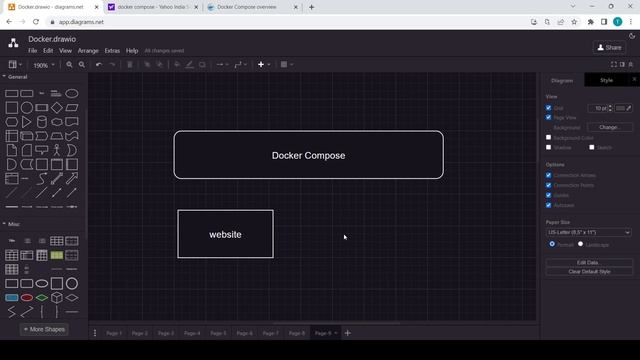The image size is (640, 360).
Task: Switch to Page 1 tab
Action: tap(114, 333)
